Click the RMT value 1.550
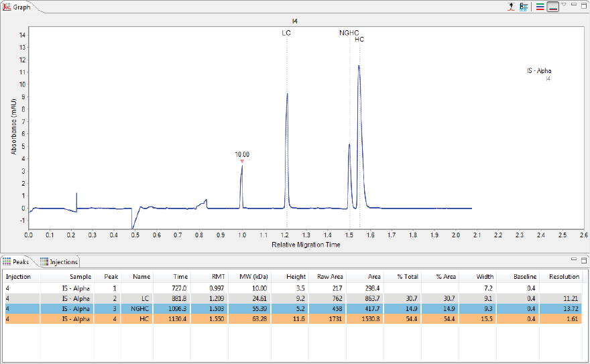The width and height of the screenshot is (590, 364). 217,319
